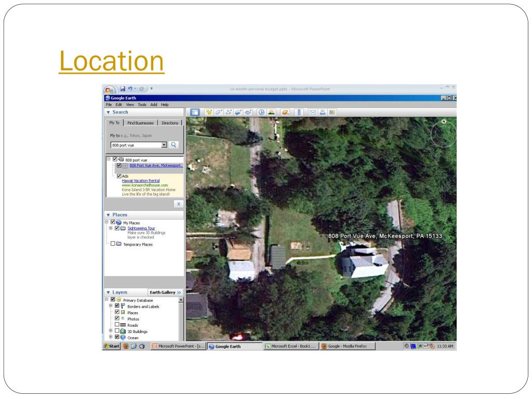
Task: Click the Ocean layer globe icon
Action: pos(123,337)
